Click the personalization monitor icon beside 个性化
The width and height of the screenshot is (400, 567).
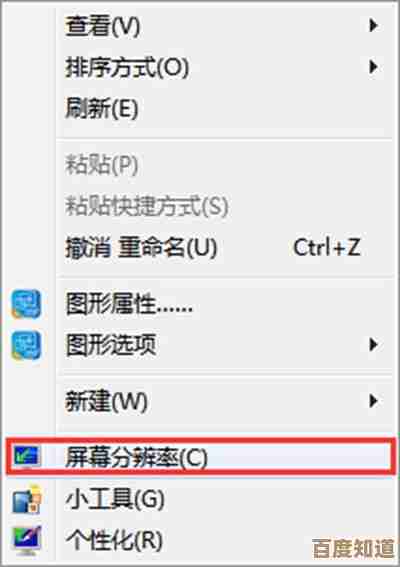26,541
